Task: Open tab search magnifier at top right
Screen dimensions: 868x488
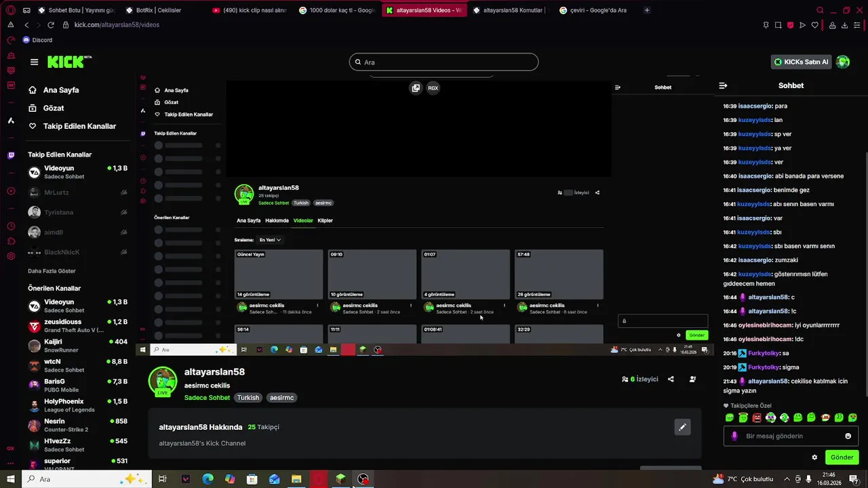Action: pos(820,10)
